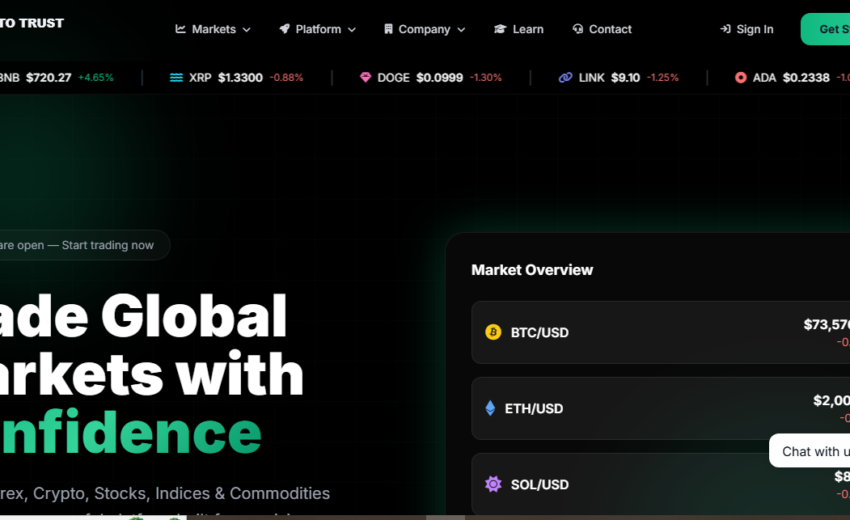Open the BTC/USD market row

(x=660, y=332)
